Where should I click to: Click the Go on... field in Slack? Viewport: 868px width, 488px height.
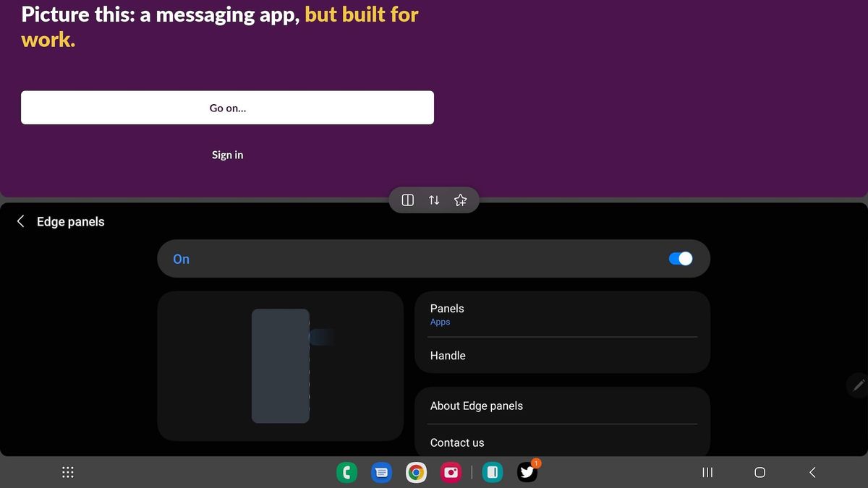pos(227,107)
